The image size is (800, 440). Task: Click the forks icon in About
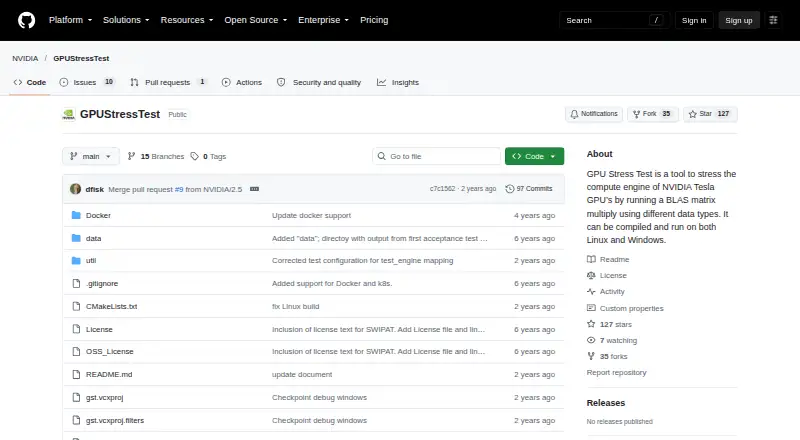point(591,356)
